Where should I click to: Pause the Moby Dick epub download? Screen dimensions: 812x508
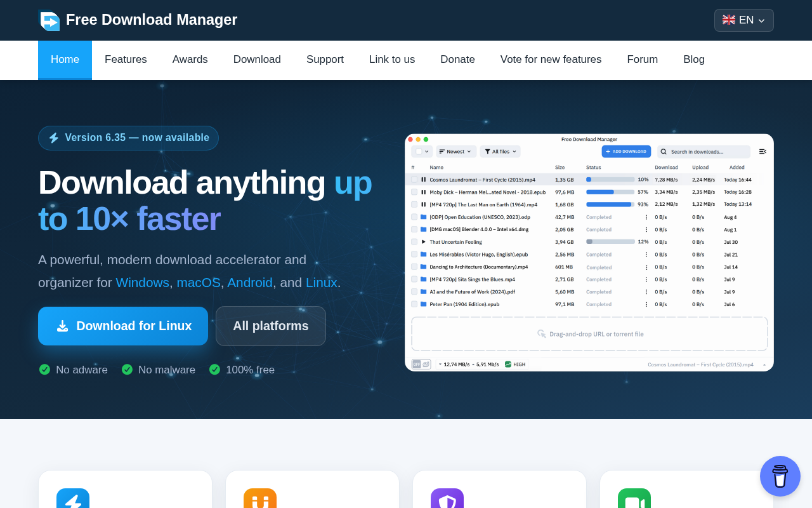[423, 192]
